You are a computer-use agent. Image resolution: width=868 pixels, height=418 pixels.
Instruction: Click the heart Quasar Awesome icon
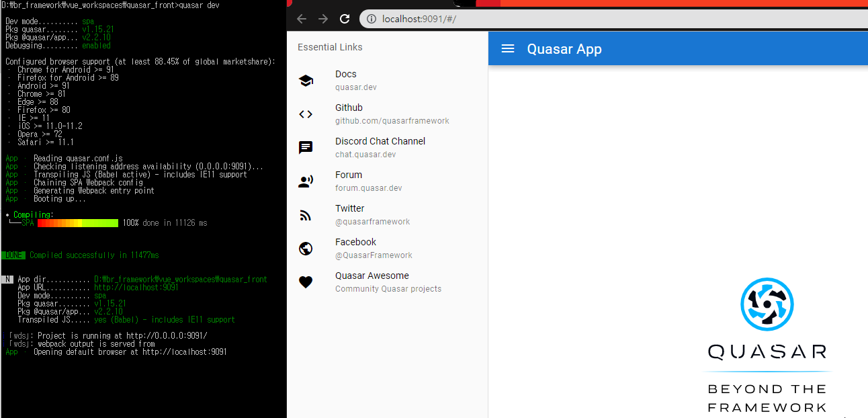click(x=306, y=282)
